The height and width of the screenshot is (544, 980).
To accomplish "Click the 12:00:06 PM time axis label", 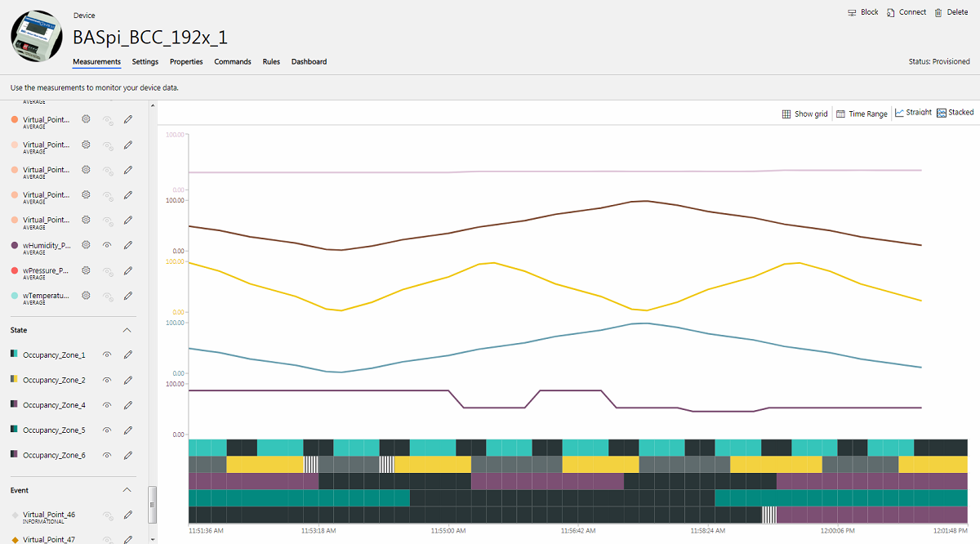I will [x=838, y=530].
